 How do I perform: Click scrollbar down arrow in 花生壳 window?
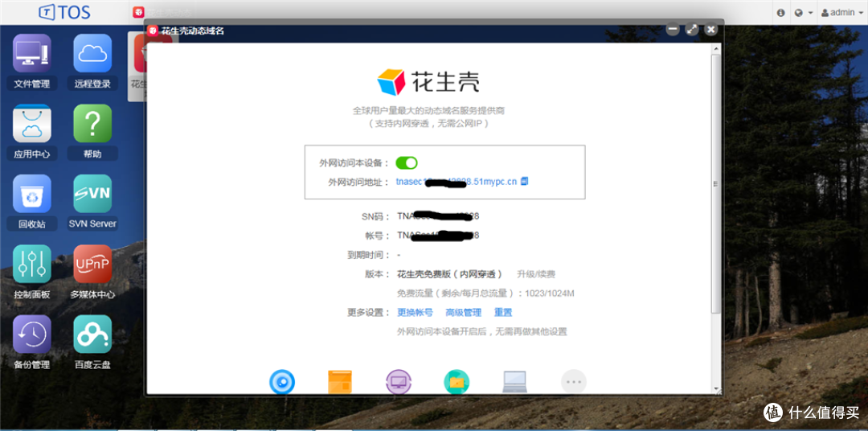tap(716, 389)
